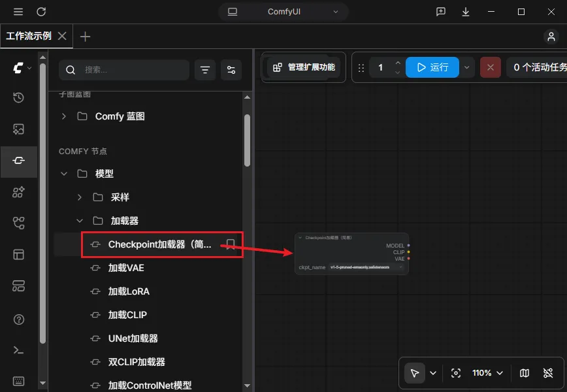Click the sort filter lines icon
Screen dimensions: 567x392
(x=205, y=70)
